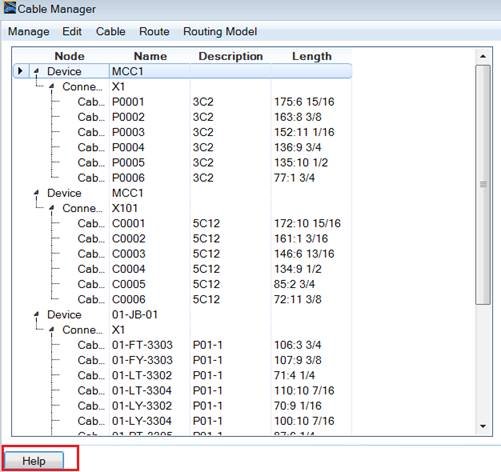Viewport: 501px width, 472px height.
Task: Select cable row P0001
Action: point(182,102)
